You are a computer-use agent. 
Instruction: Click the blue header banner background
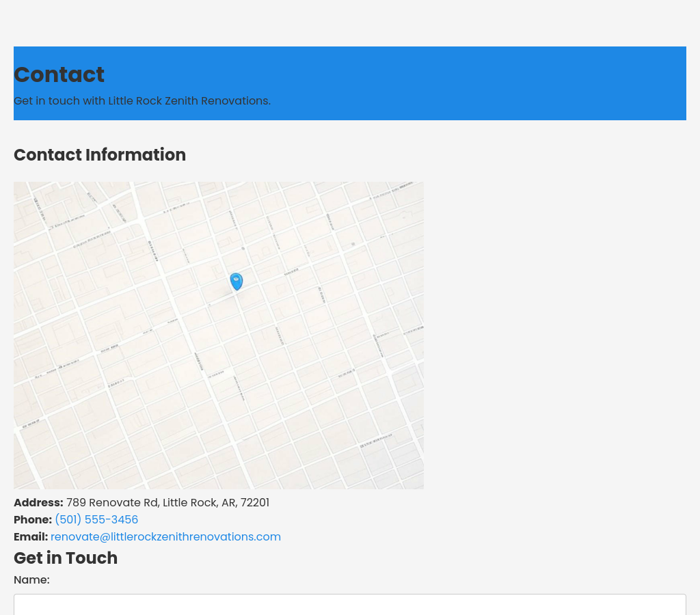pyautogui.click(x=479, y=82)
